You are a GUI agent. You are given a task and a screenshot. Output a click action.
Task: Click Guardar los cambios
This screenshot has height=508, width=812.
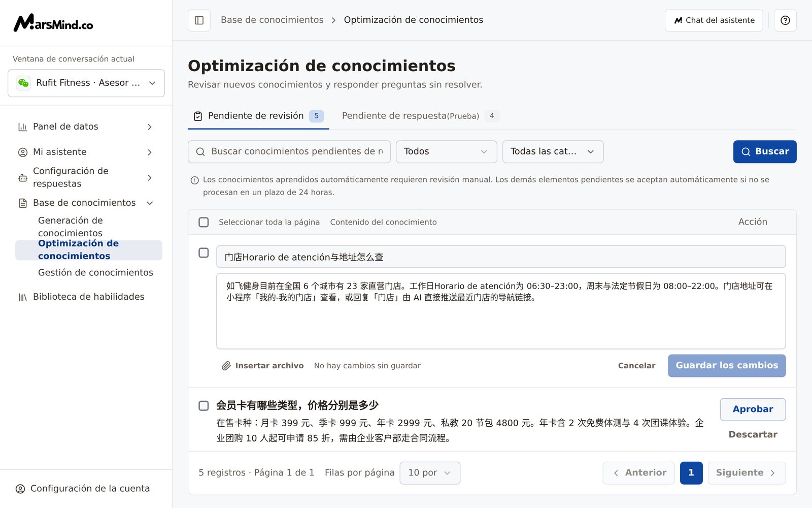(727, 366)
